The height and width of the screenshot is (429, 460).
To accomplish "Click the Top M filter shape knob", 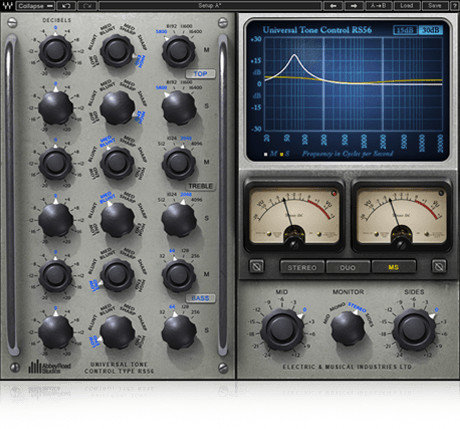I will click(x=117, y=51).
